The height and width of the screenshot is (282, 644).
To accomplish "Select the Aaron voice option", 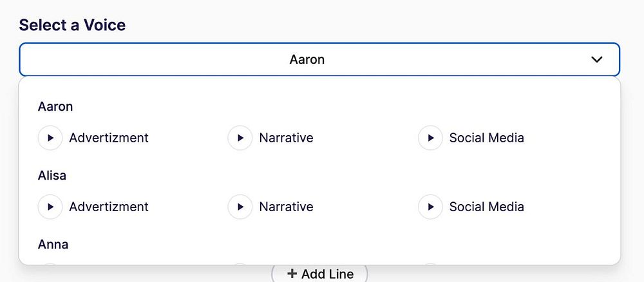I will pos(55,107).
